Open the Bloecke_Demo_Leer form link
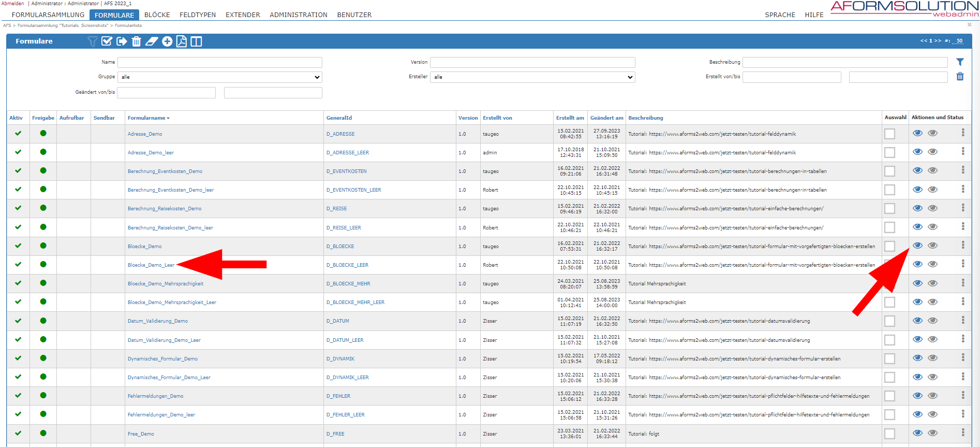 pyautogui.click(x=151, y=265)
